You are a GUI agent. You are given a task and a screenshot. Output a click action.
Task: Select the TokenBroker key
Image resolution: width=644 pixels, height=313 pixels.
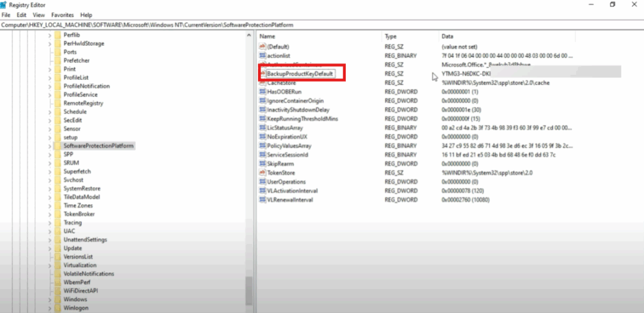(79, 214)
